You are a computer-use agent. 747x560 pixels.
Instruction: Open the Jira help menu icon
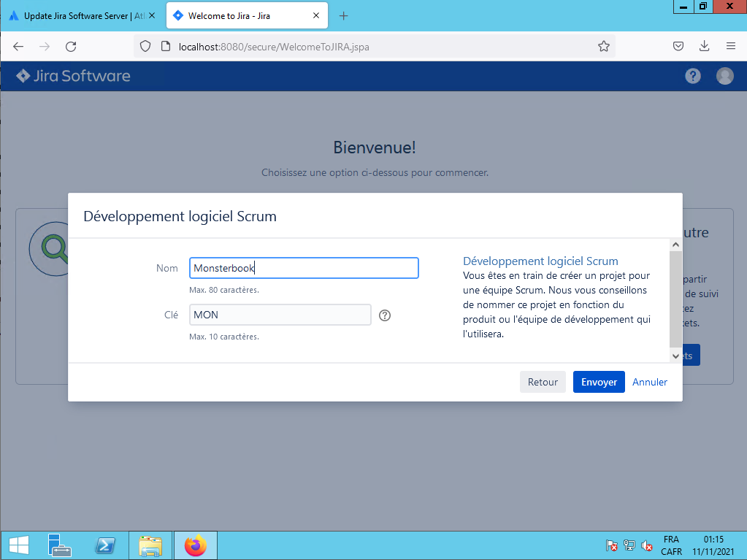(x=693, y=76)
